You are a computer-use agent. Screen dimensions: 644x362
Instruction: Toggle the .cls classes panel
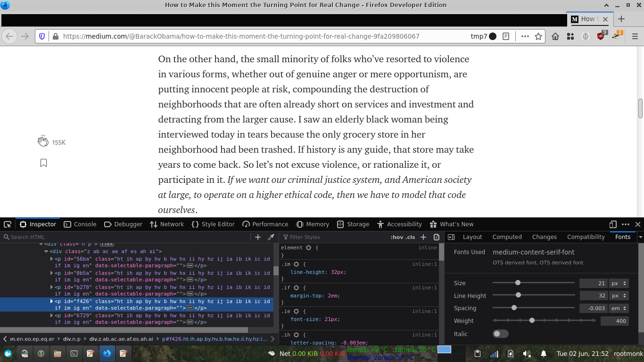411,237
